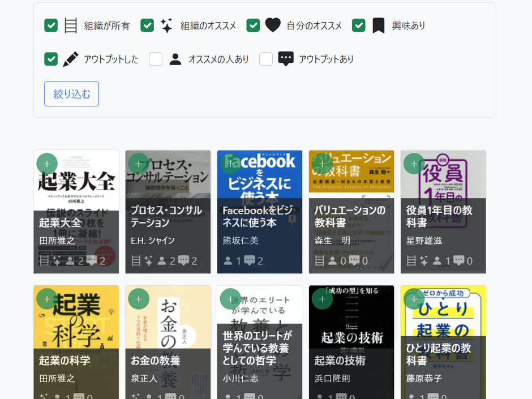The width and height of the screenshot is (532, 399).
Task: Click the plus icon on 起業大全
Action: coord(47,163)
